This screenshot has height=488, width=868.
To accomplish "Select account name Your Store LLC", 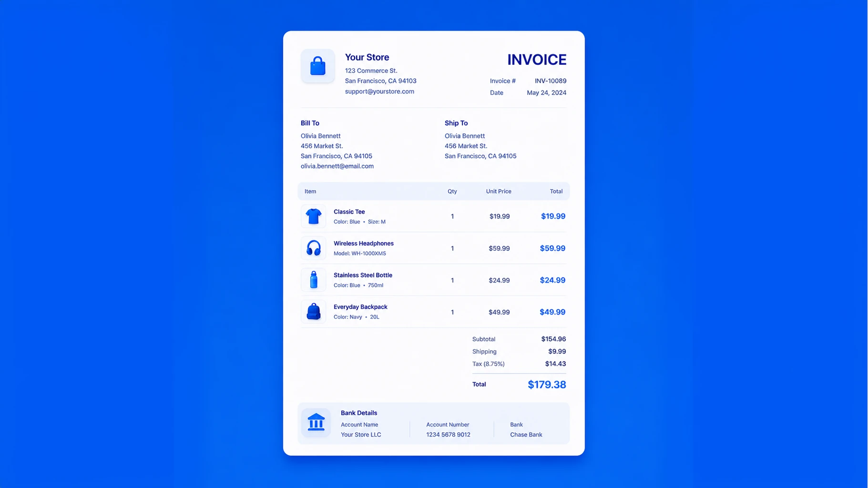I will click(x=361, y=435).
